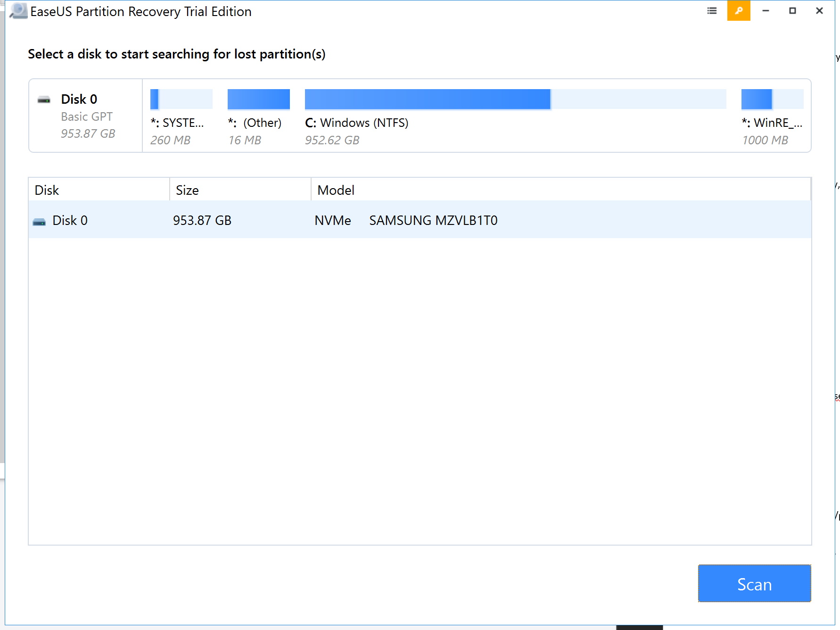
Task: Click the NVMe label in Model column
Action: (333, 220)
